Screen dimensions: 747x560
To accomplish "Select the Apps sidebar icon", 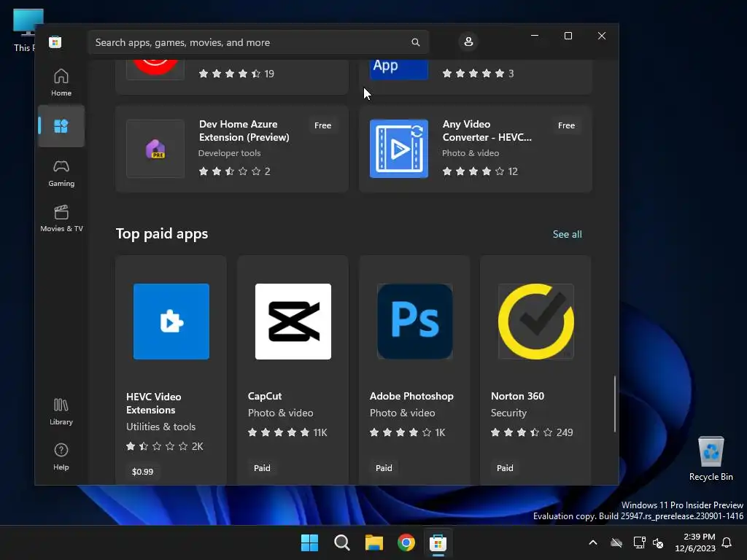I will tap(61, 126).
